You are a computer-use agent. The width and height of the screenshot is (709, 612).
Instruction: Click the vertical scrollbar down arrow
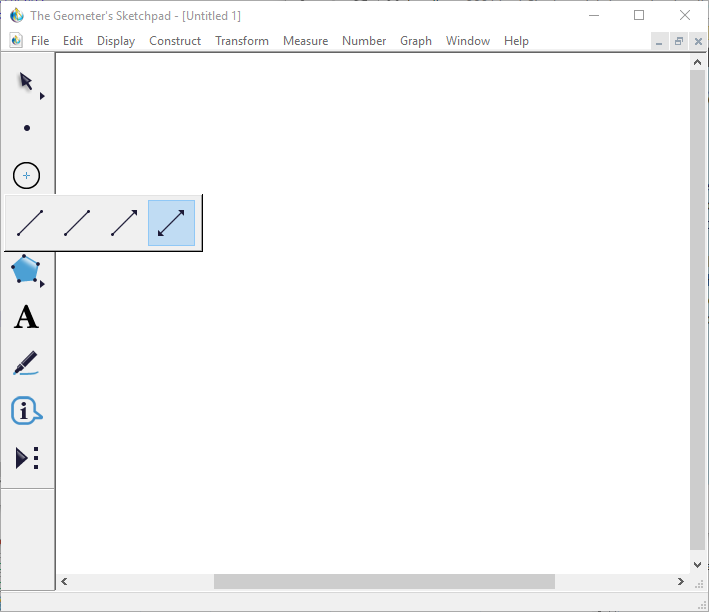(x=697, y=565)
